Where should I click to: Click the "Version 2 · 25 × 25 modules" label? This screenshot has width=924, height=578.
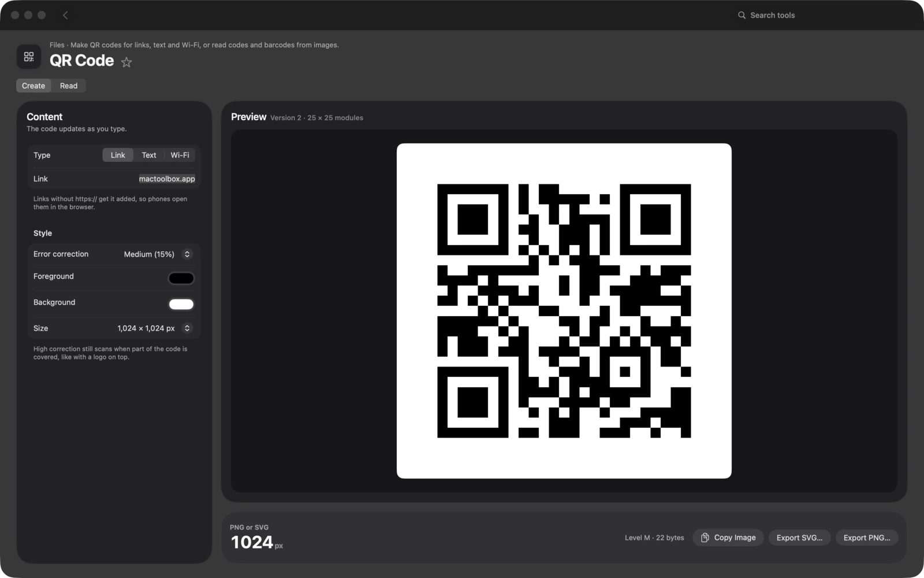[x=316, y=118]
